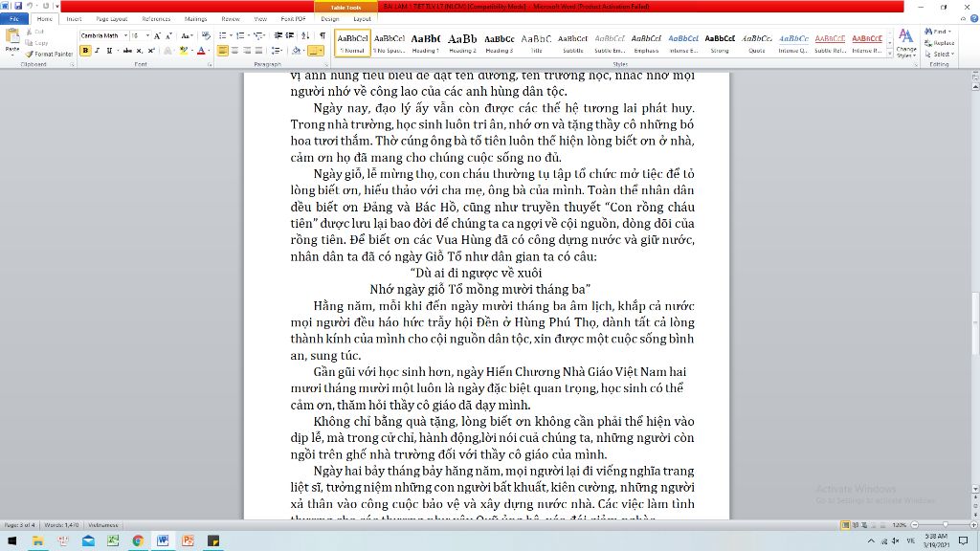Click the Shrink Font icon

coord(168,36)
